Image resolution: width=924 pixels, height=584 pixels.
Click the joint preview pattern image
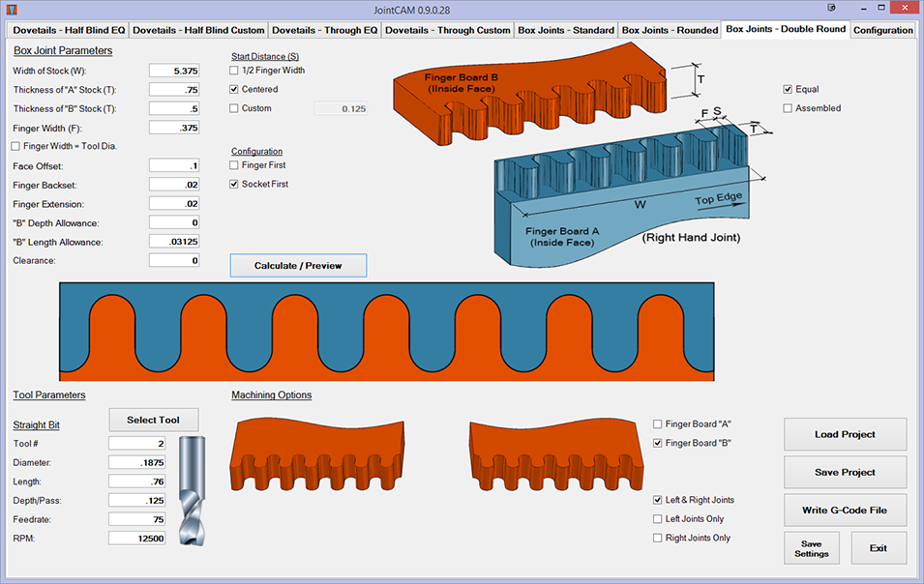[387, 331]
